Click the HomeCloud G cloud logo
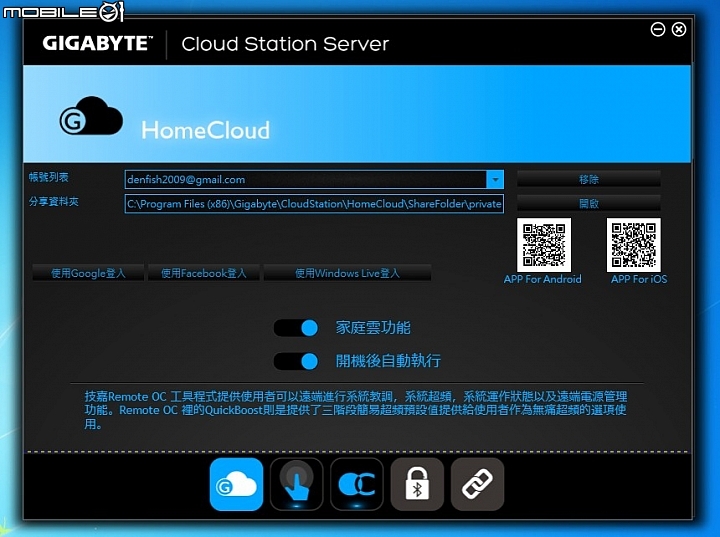 tap(91, 116)
